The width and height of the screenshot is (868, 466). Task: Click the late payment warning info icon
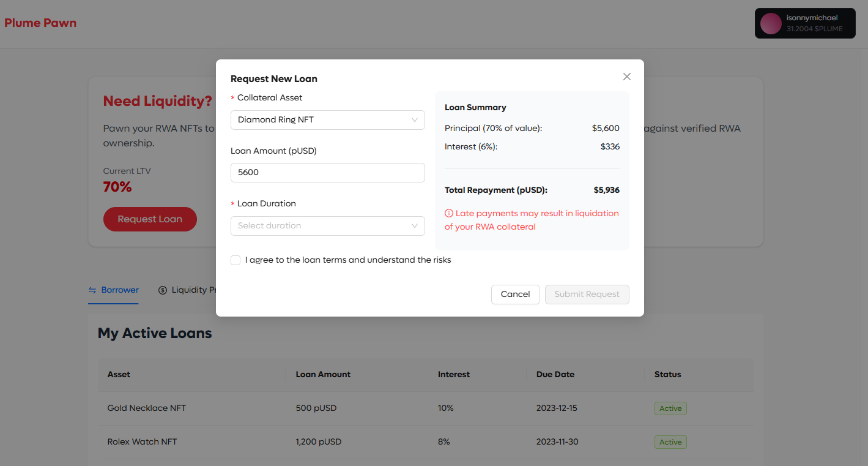coord(449,214)
